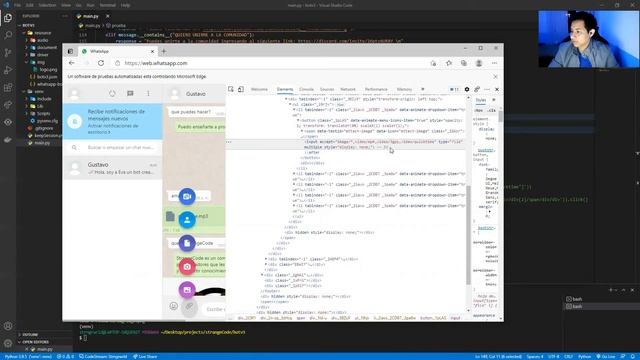Start a new WhatsApp chat
The width and height of the screenshot is (640, 360).
pos(130,93)
